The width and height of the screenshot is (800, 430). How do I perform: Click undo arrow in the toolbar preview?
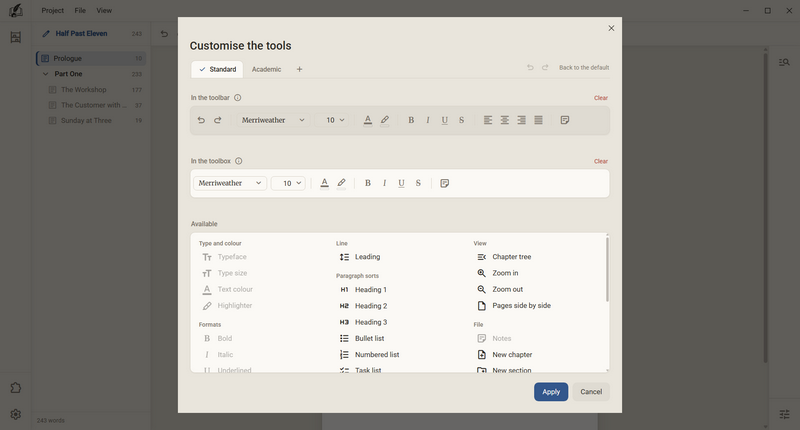[x=201, y=120]
